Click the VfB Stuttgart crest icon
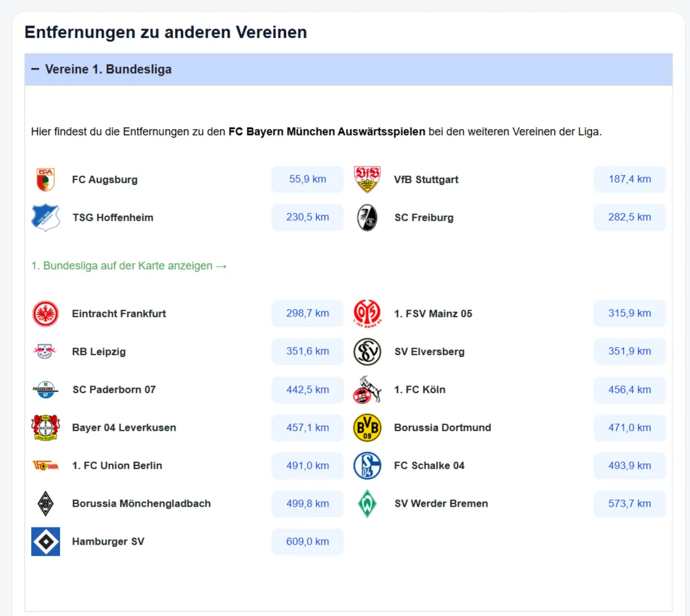 click(367, 179)
